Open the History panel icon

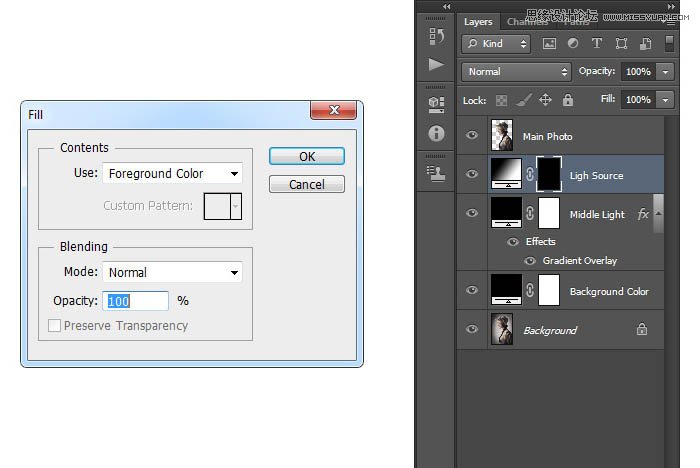(x=436, y=36)
